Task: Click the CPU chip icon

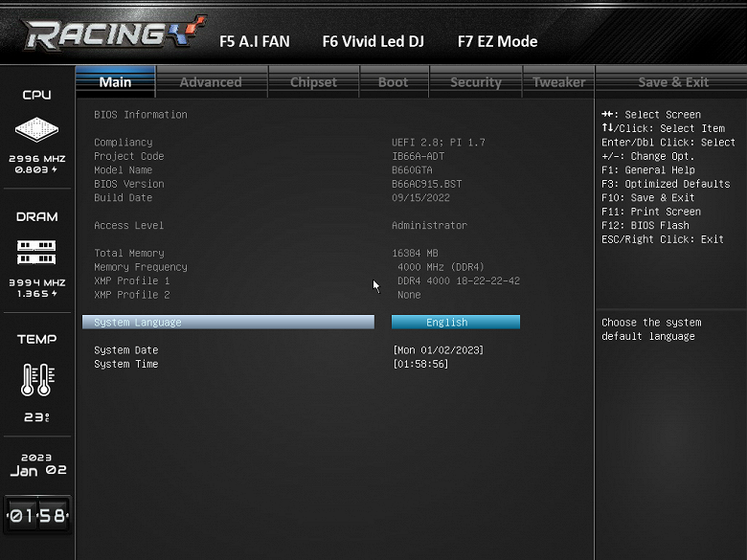Action: 36,129
